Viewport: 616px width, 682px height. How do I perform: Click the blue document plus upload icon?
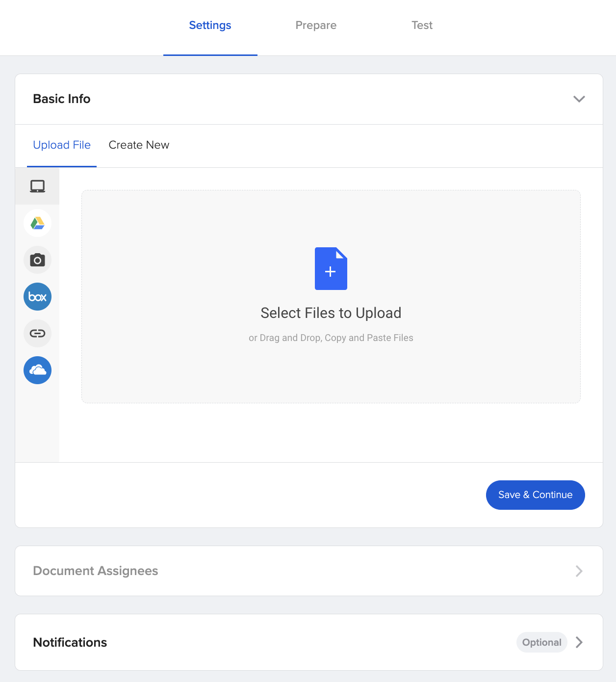point(331,268)
